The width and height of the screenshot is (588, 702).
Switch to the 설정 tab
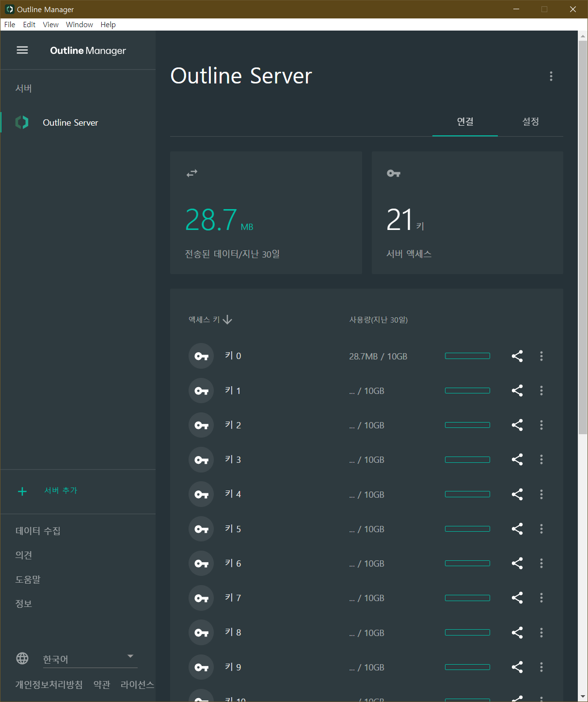pos(530,121)
